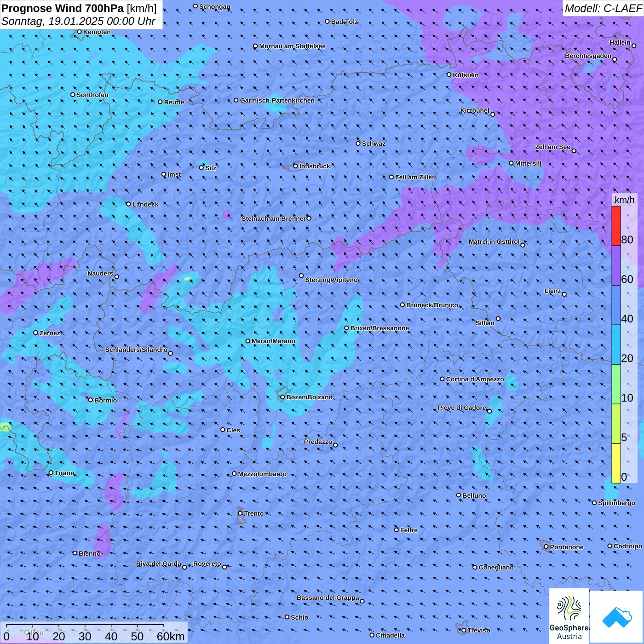Click the Innsbruck city label
Viewport: 644px width, 644px height.
315,166
